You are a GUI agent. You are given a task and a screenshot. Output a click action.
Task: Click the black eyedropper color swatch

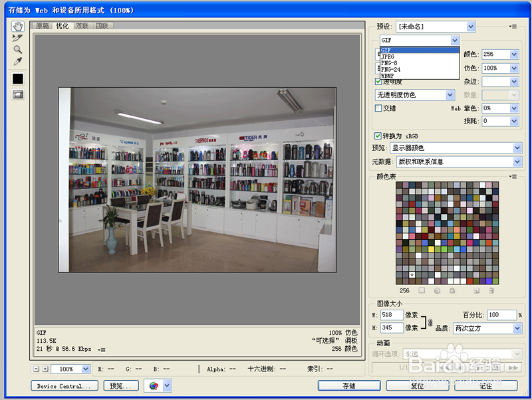[x=18, y=78]
